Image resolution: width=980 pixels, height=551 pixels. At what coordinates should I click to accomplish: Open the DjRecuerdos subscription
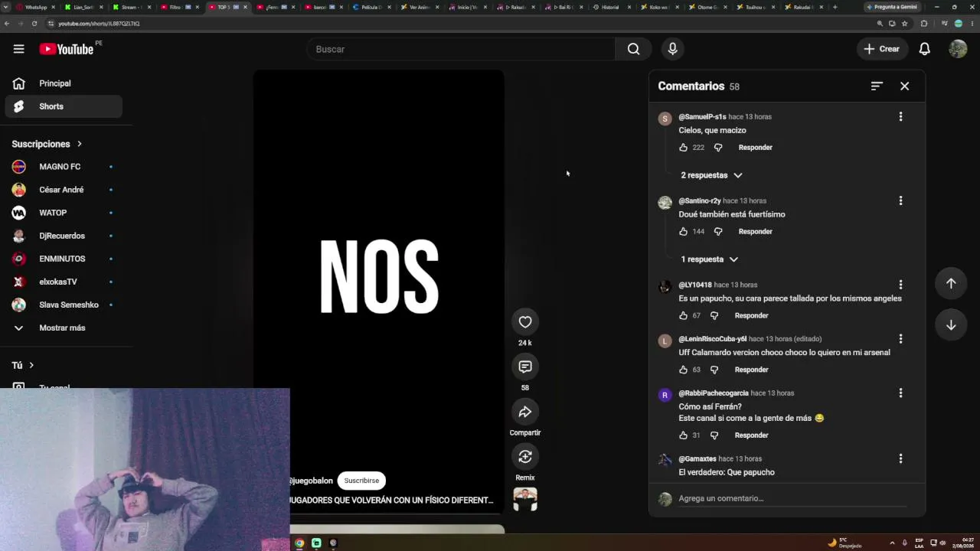[x=64, y=236]
